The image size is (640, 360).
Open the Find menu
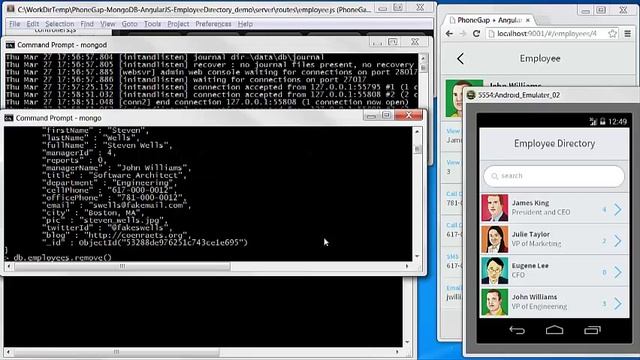(87, 24)
